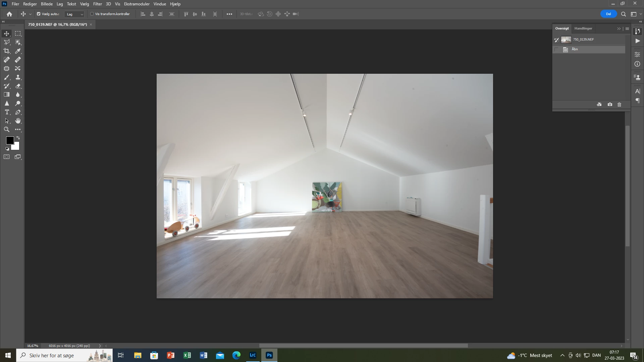Select the Clone Stamp tool

[x=18, y=77]
